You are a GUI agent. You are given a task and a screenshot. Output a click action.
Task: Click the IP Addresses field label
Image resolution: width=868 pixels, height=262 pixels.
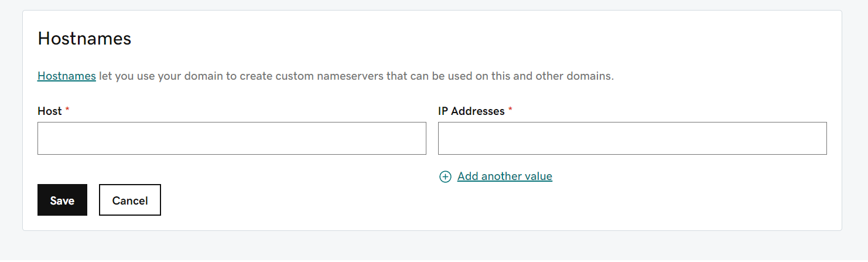pyautogui.click(x=471, y=111)
